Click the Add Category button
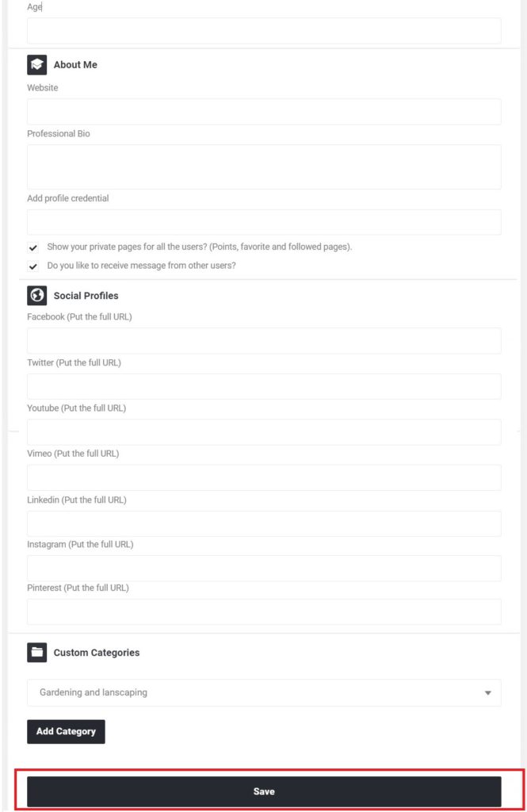This screenshot has width=527, height=812. pos(66,731)
